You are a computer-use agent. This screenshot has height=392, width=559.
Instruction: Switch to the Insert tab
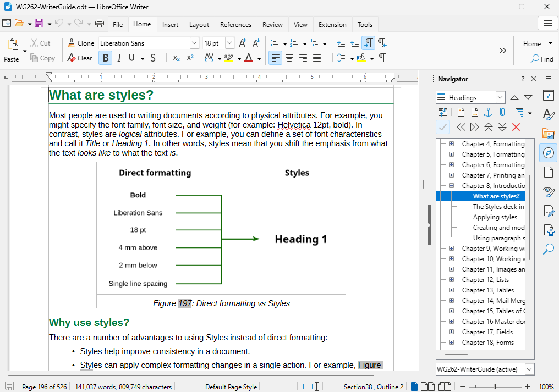pos(170,24)
